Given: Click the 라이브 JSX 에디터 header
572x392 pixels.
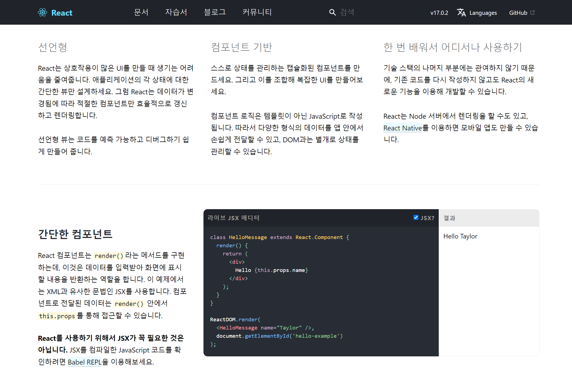Looking at the screenshot, I should click(233, 218).
